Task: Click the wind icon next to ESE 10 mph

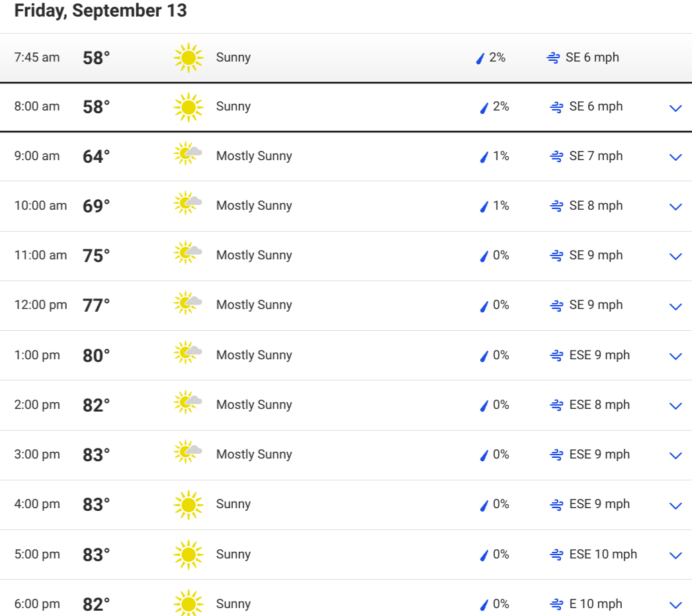Action: click(x=556, y=554)
